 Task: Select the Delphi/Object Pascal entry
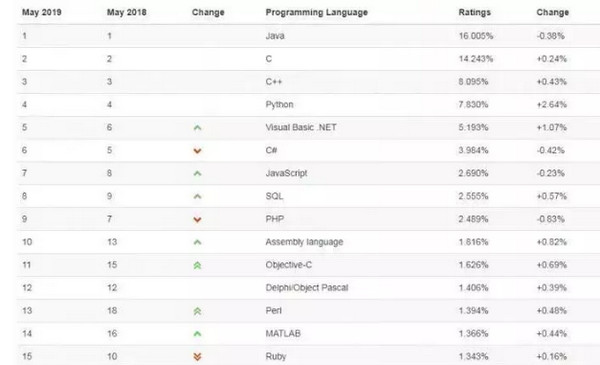307,288
